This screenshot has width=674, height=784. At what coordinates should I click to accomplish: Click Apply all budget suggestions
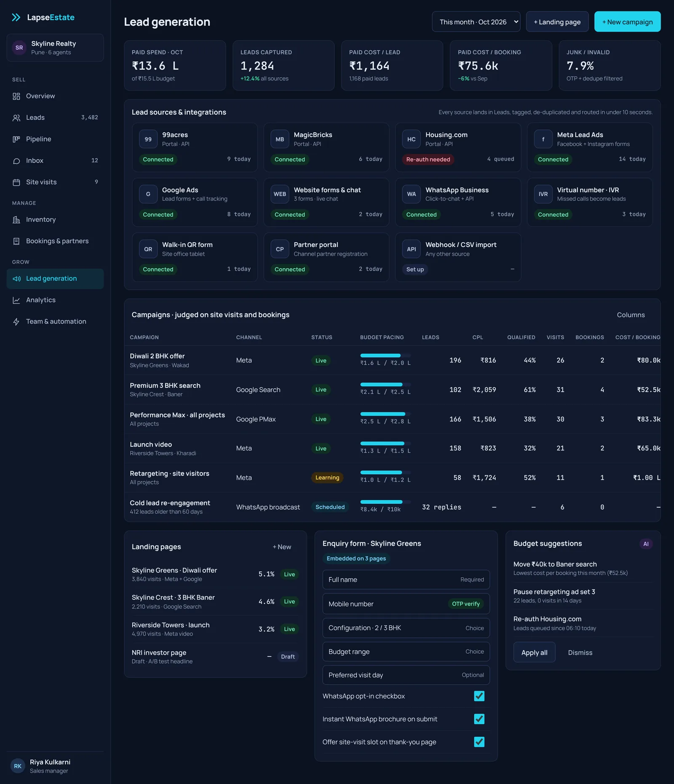tap(534, 653)
